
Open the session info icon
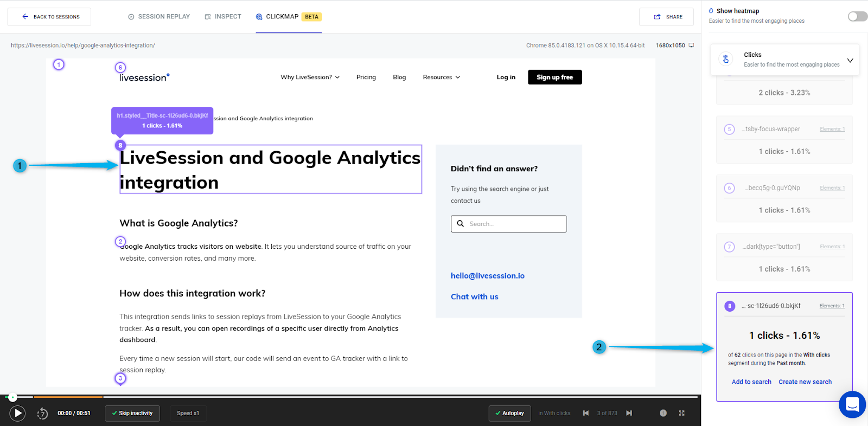[663, 413]
